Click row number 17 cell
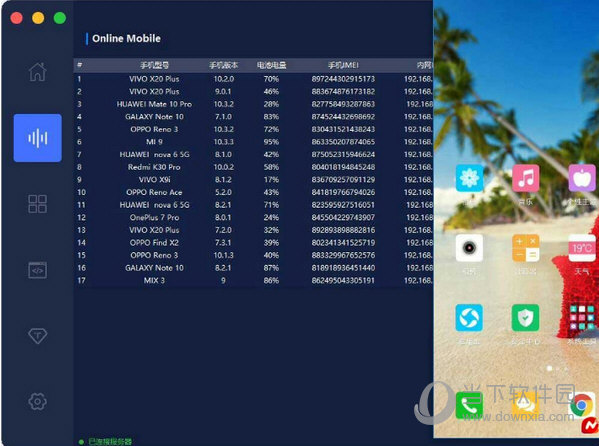The image size is (599, 446). [x=81, y=281]
